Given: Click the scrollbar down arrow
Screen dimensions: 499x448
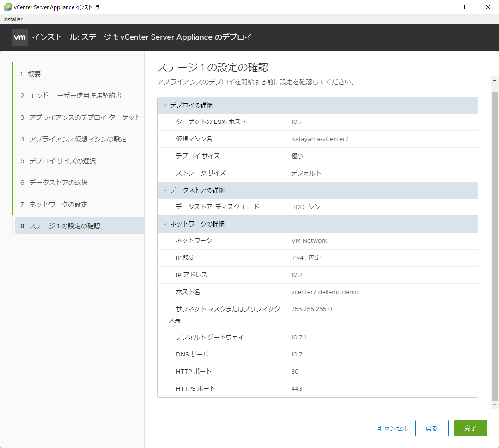Looking at the screenshot, I should coord(494,405).
